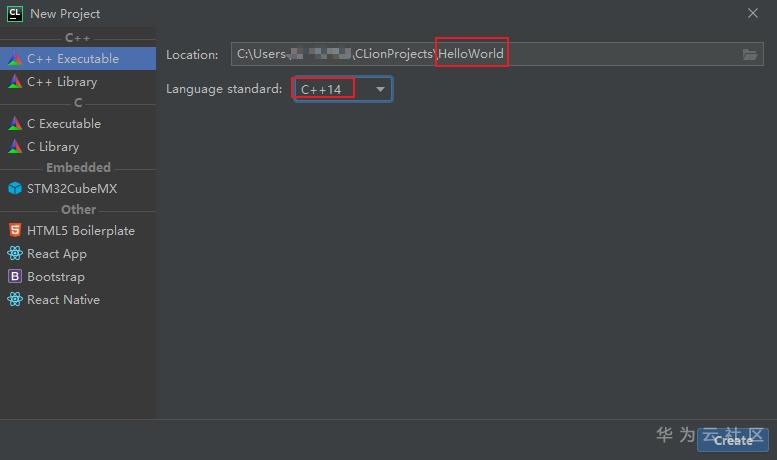Click the CMake triangle icon beside C Executable

15,123
